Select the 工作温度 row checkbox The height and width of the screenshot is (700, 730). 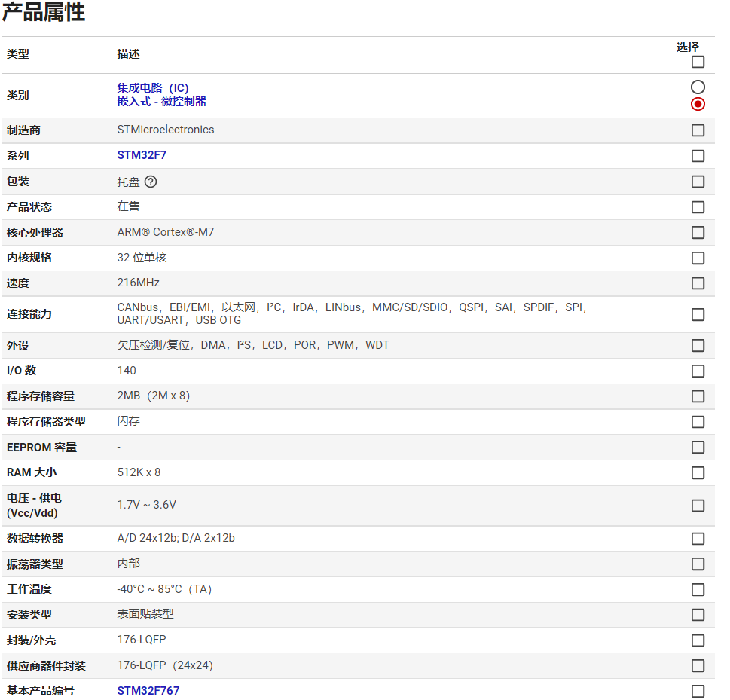698,589
